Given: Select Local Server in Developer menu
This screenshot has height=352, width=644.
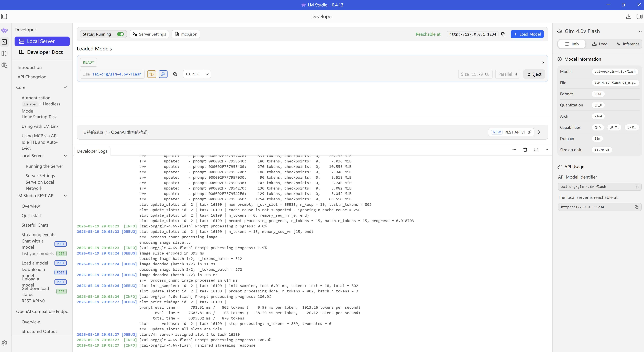Looking at the screenshot, I should (42, 41).
